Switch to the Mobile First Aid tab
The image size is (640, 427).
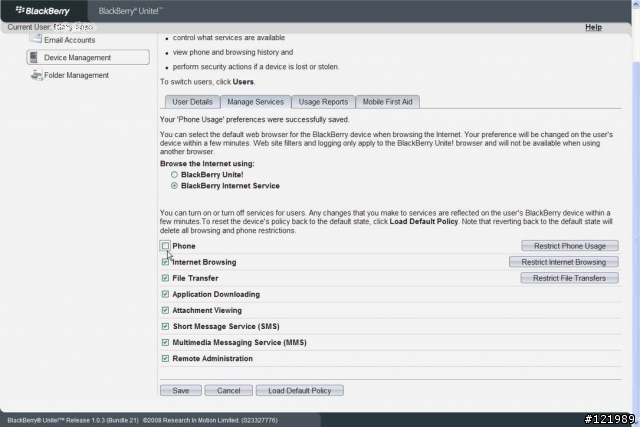coord(387,102)
